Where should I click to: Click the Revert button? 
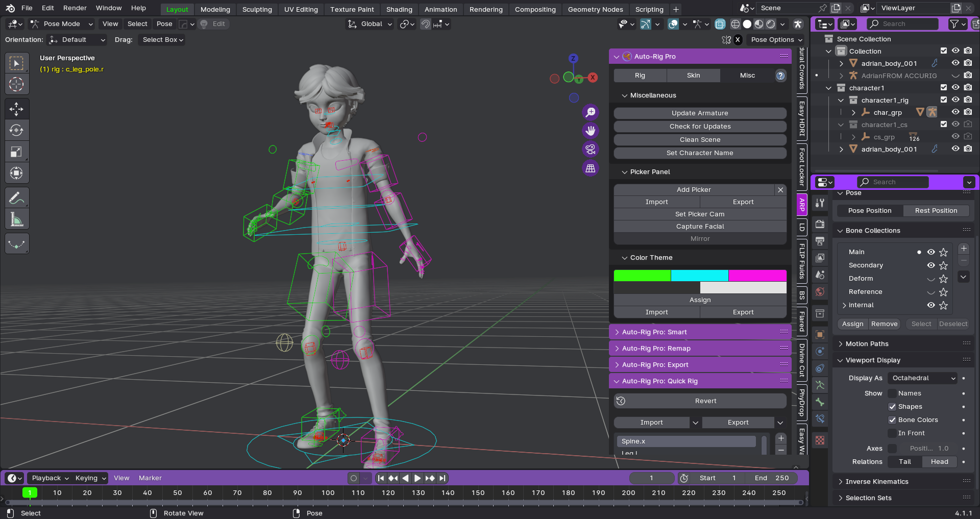pyautogui.click(x=700, y=401)
